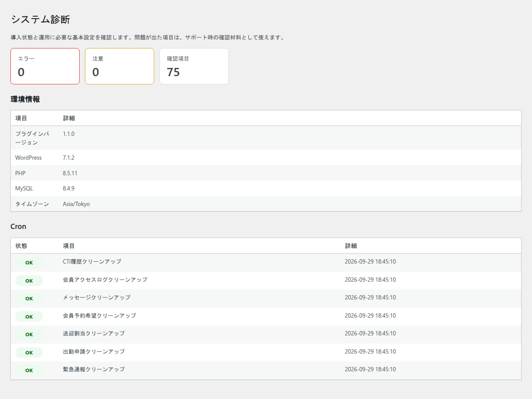Select the 送迎割当クリーンアップ cron item
The height and width of the screenshot is (399, 532).
click(x=94, y=334)
